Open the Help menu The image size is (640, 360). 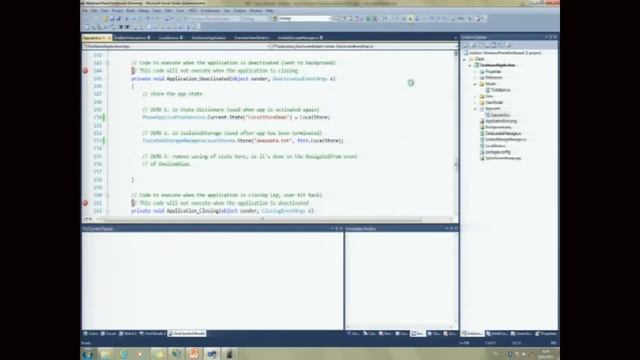(270, 11)
